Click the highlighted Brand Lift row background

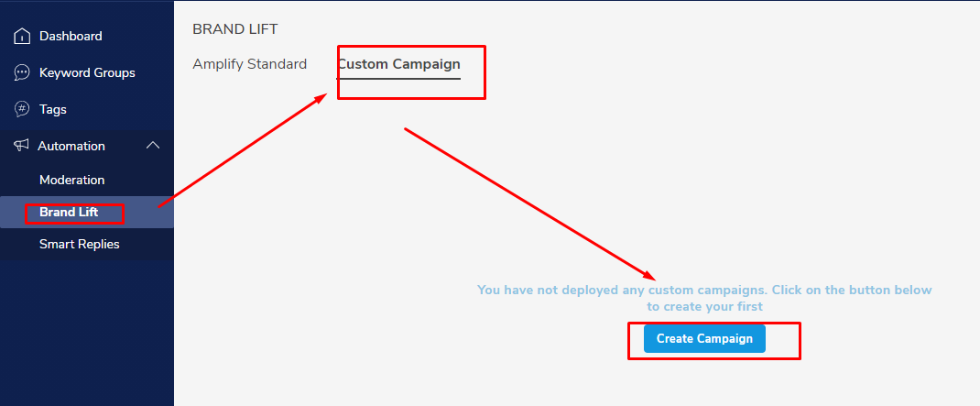pyautogui.click(x=87, y=212)
